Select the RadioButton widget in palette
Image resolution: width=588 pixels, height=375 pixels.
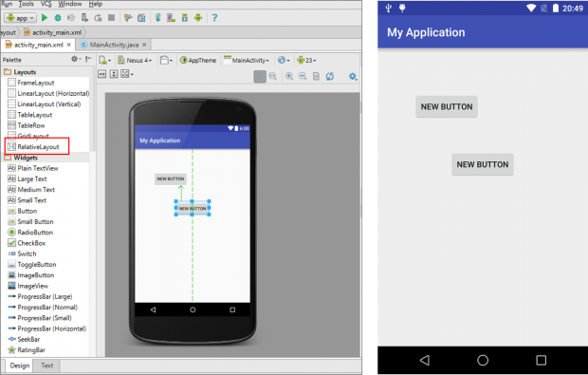pos(30,233)
